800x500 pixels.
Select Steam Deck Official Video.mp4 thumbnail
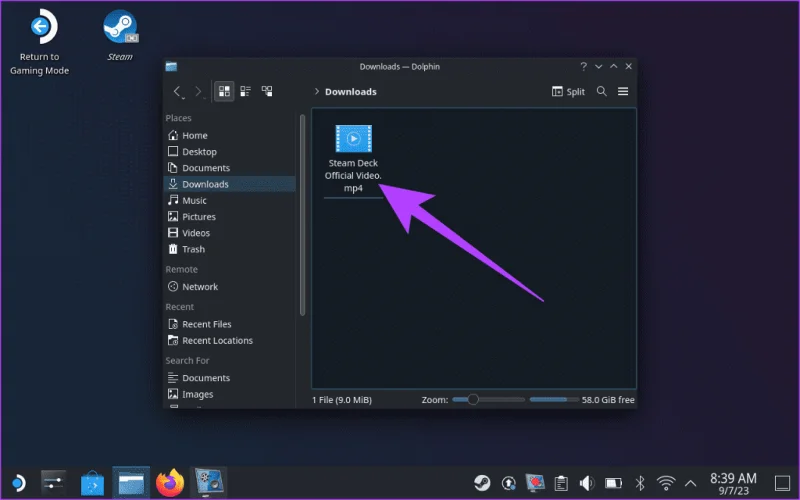tap(354, 138)
